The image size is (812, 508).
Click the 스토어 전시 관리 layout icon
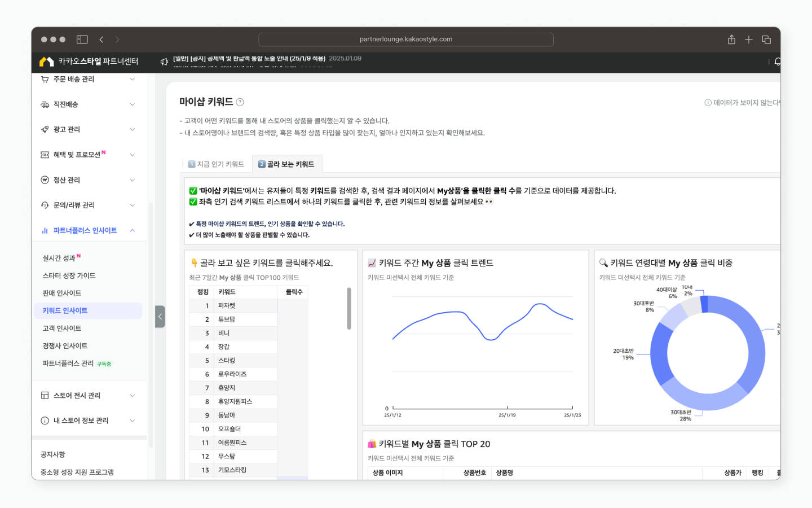click(45, 396)
